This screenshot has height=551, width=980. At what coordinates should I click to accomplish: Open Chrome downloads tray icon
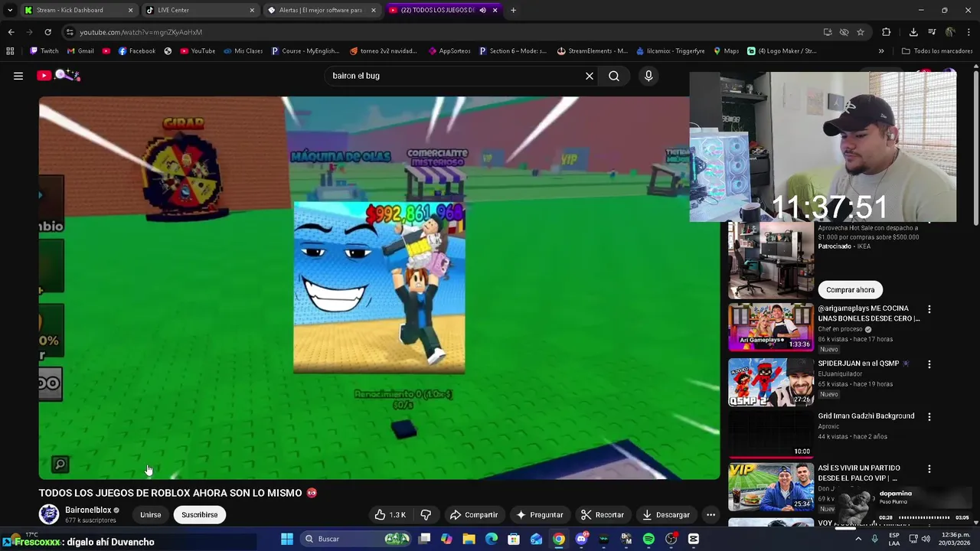[913, 32]
